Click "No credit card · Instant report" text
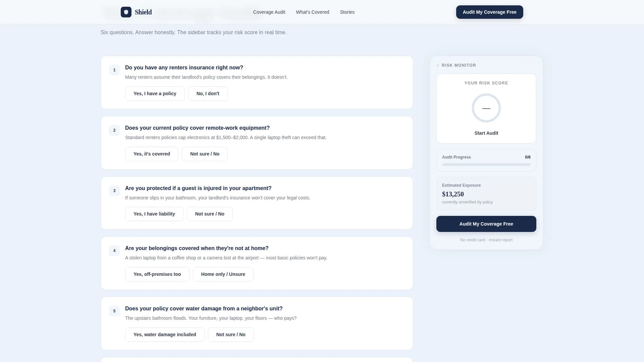This screenshot has height=362, width=644. [486, 240]
